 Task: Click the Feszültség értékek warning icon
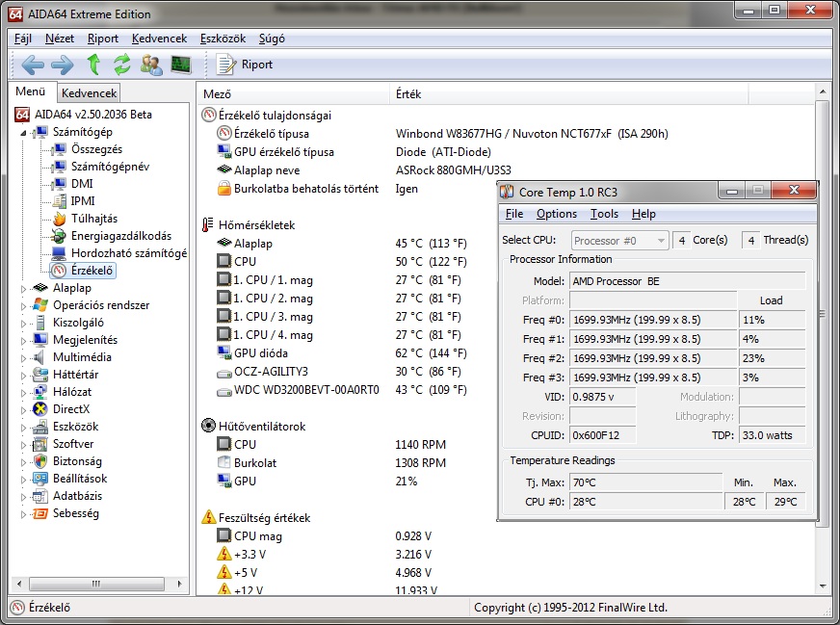pyautogui.click(x=208, y=517)
